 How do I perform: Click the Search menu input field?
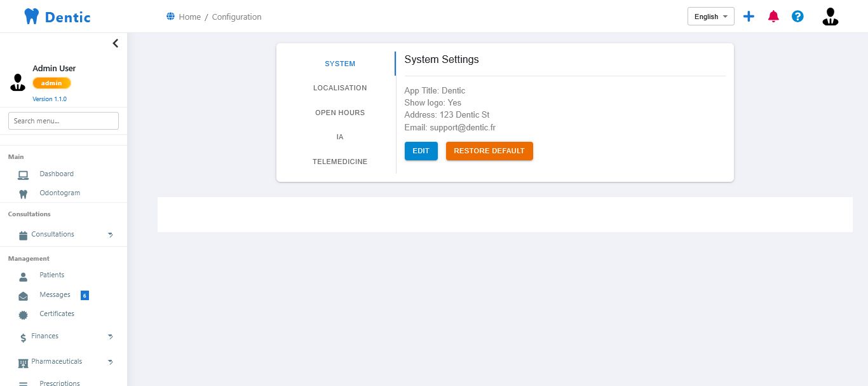click(64, 121)
